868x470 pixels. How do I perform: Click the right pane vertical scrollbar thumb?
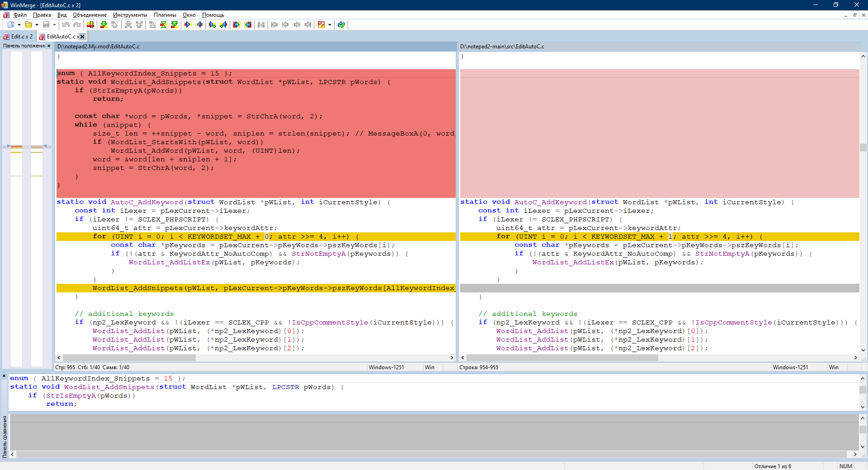click(x=863, y=147)
